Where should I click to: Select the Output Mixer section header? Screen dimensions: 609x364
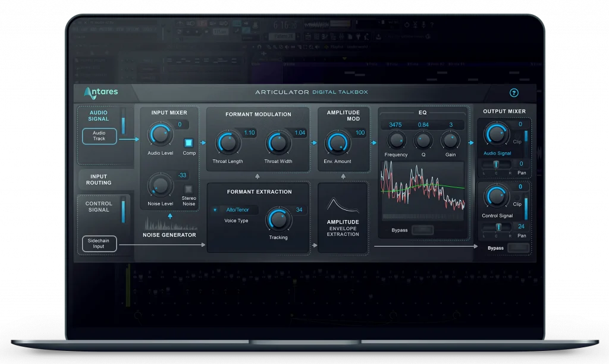[x=503, y=111]
